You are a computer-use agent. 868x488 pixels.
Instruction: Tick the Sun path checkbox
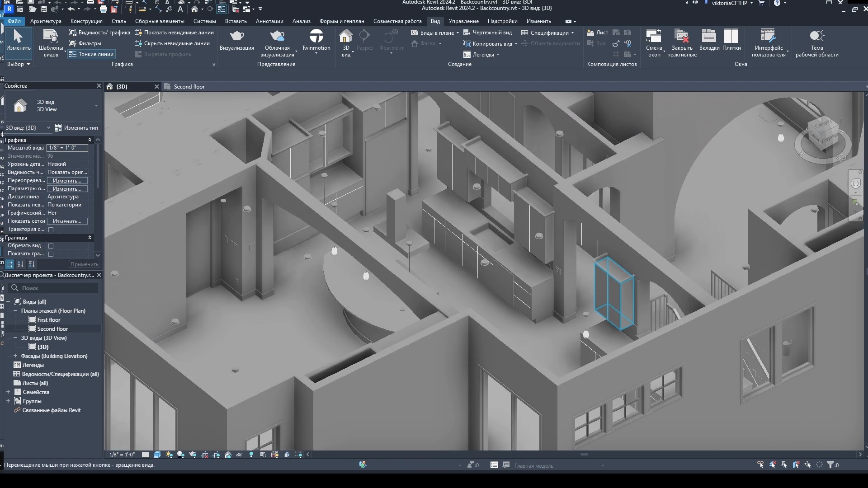pyautogui.click(x=51, y=230)
